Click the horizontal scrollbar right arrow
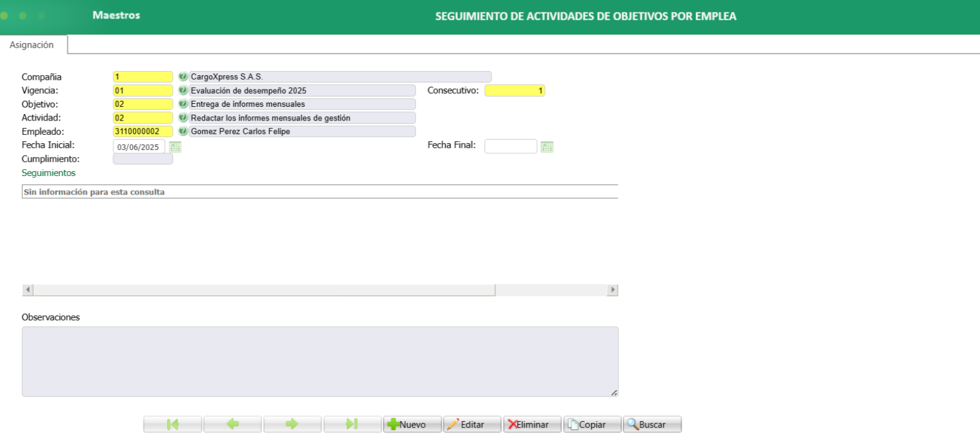Screen dimensions: 980x439 (612, 290)
